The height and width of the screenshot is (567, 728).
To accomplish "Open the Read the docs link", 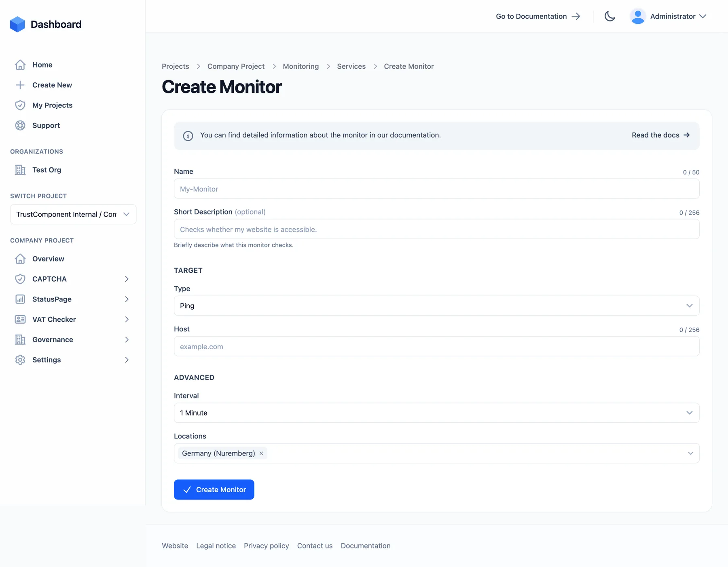I will (x=660, y=135).
